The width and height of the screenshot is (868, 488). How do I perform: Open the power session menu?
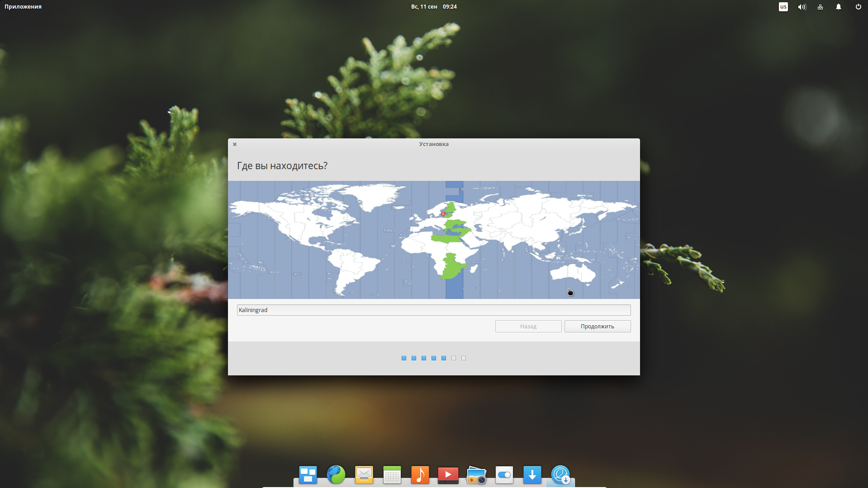pyautogui.click(x=858, y=7)
